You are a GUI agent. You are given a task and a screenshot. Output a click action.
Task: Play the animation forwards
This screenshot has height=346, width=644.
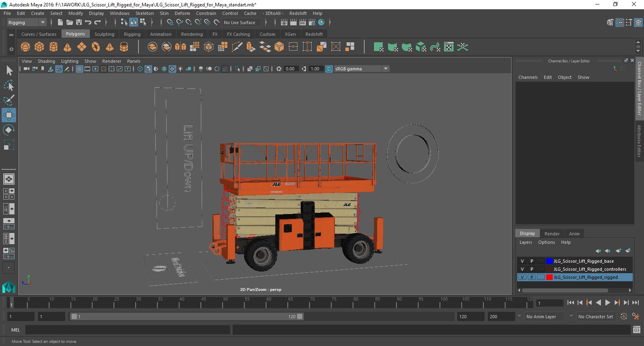tap(608, 303)
